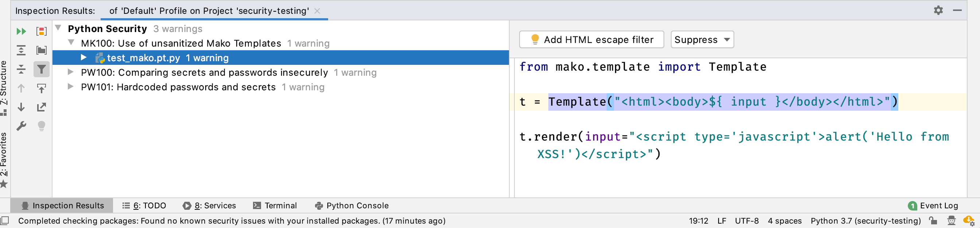980x228 pixels.
Task: Click the Terminal tab icon
Action: 257,205
